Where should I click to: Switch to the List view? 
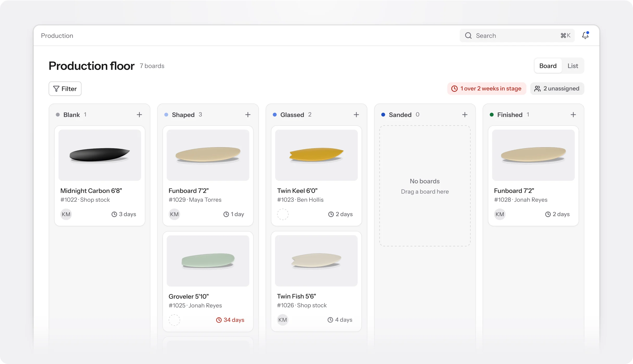tap(573, 66)
